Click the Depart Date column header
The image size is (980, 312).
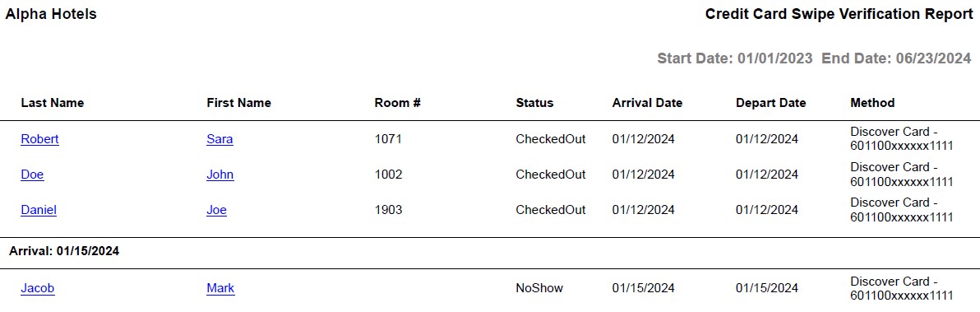click(770, 103)
